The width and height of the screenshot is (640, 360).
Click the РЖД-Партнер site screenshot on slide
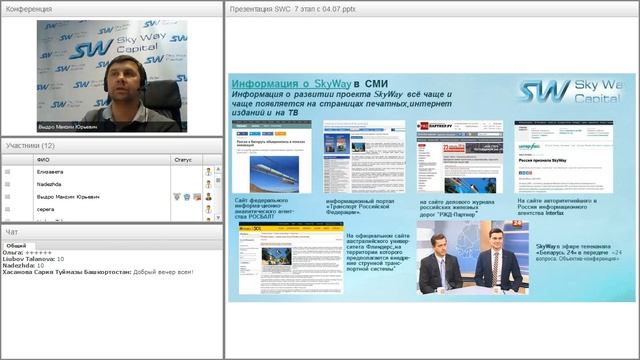click(x=460, y=157)
